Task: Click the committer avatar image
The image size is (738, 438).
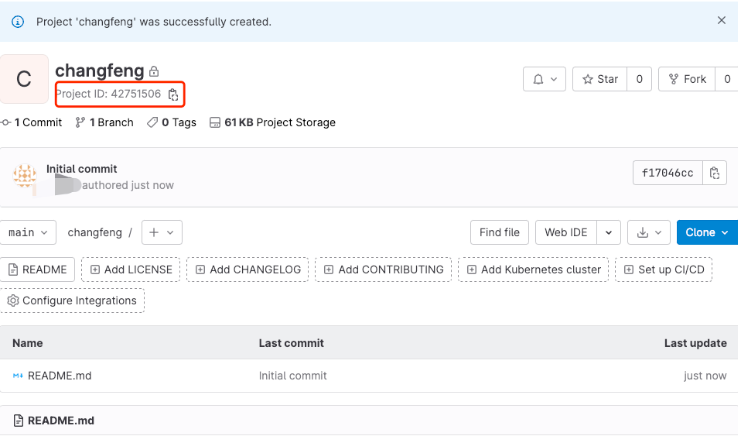Action: [24, 176]
